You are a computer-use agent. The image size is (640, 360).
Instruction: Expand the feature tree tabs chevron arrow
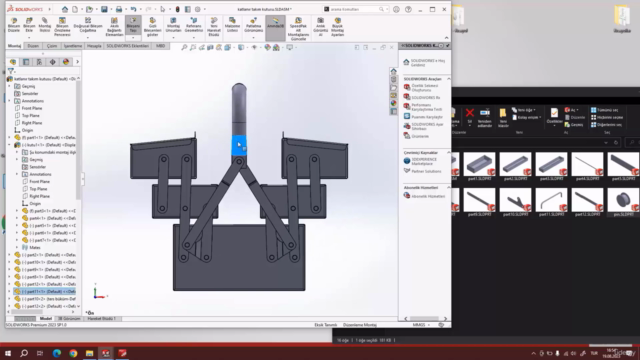coord(77,62)
